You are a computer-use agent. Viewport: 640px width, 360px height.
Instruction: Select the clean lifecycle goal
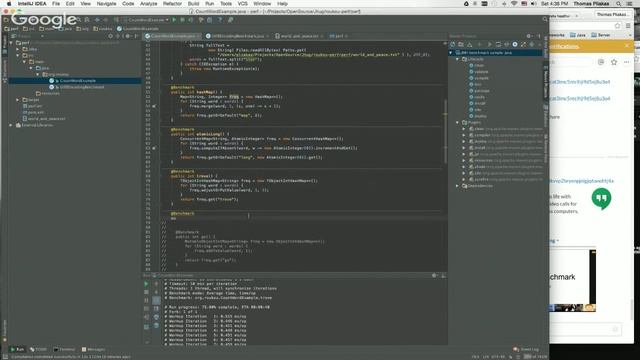pyautogui.click(x=479, y=65)
